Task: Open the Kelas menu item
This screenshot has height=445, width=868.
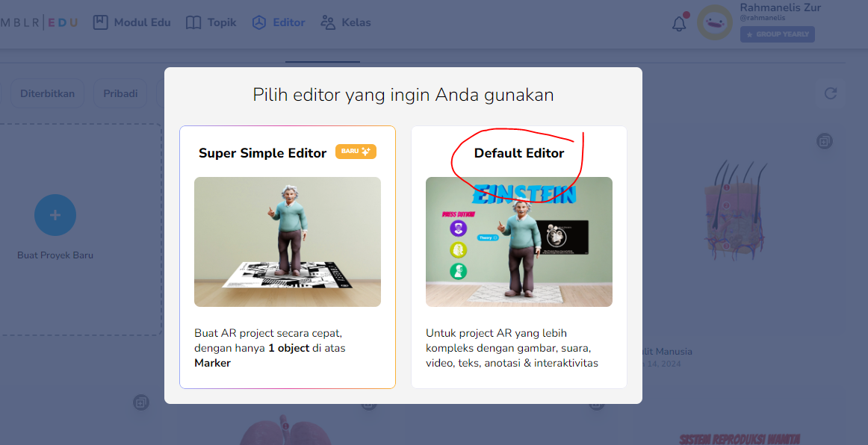Action: (345, 22)
